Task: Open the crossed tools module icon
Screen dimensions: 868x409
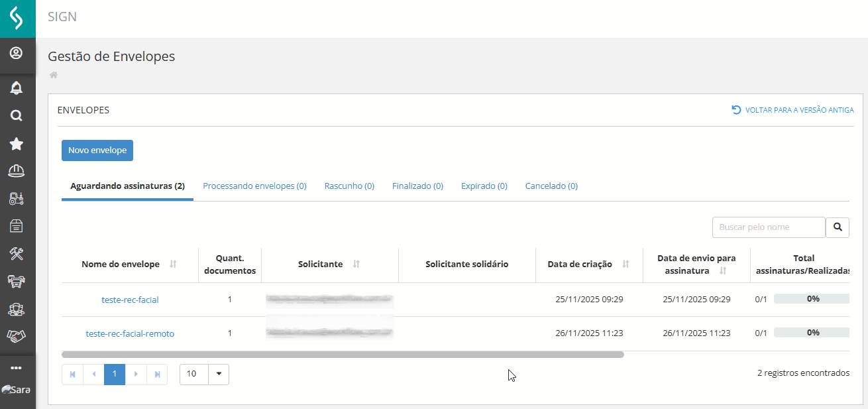Action: [x=17, y=253]
